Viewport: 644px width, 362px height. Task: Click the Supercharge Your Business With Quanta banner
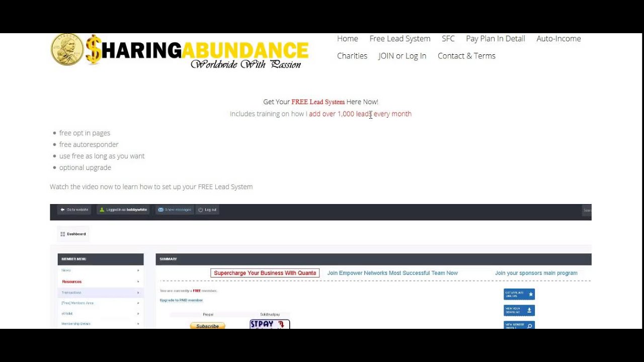[x=265, y=273]
